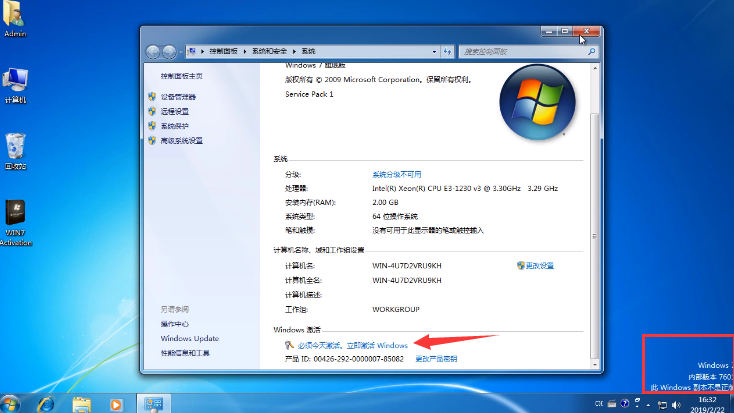Screen dimensions: 734x413
Task: Open the address bar history dropdown
Action: tap(434, 52)
